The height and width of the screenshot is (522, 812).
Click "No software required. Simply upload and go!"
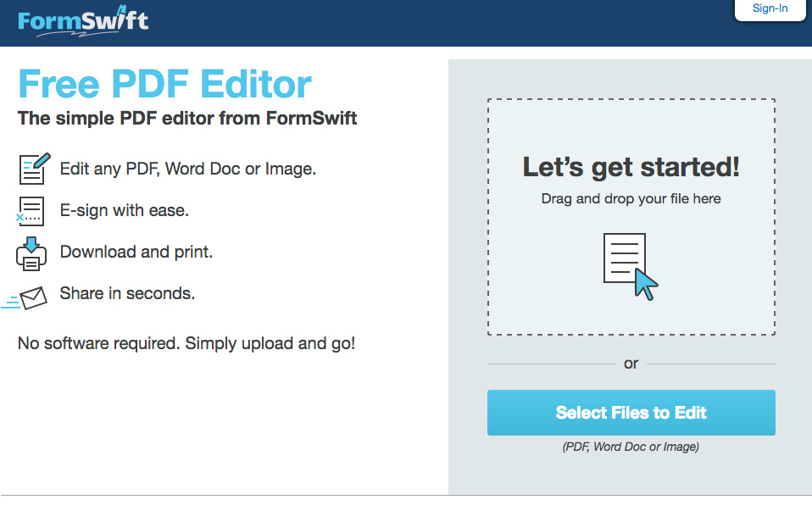186,343
